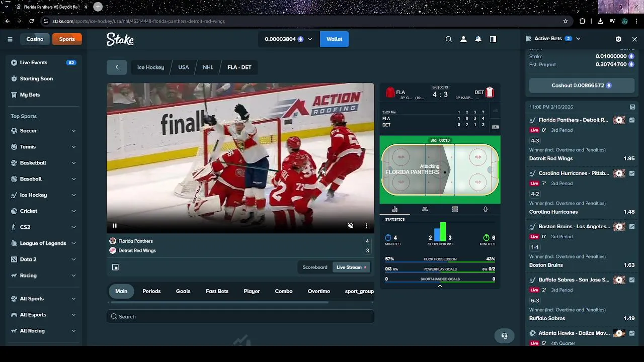Open video options three-dot menu
This screenshot has height=362, width=644.
(x=366, y=226)
